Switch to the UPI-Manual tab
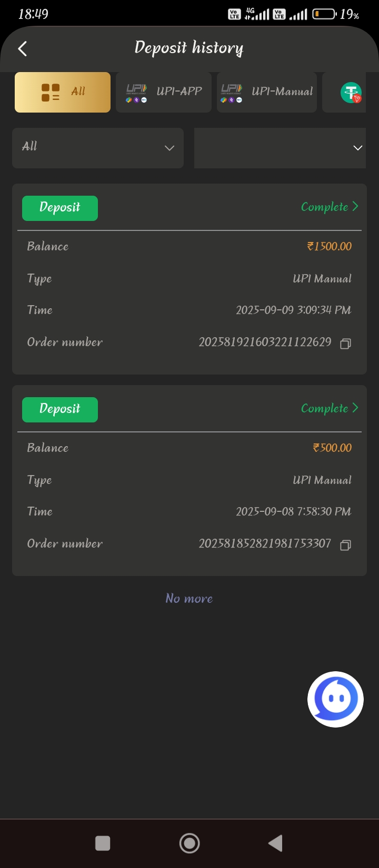 pos(267,92)
